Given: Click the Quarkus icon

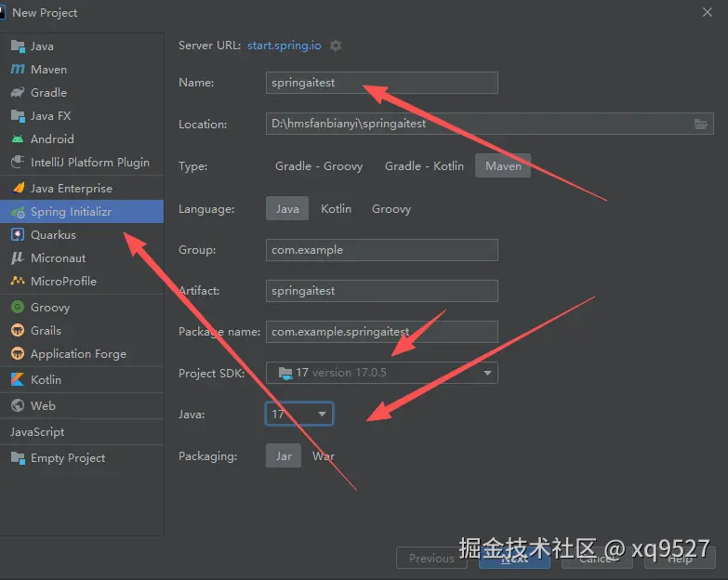Looking at the screenshot, I should click(18, 235).
